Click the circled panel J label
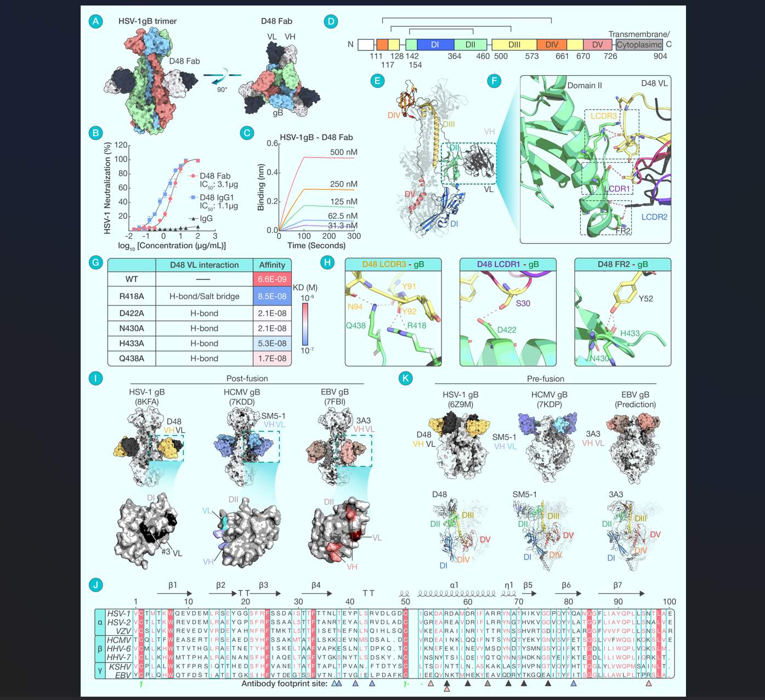 [95, 585]
